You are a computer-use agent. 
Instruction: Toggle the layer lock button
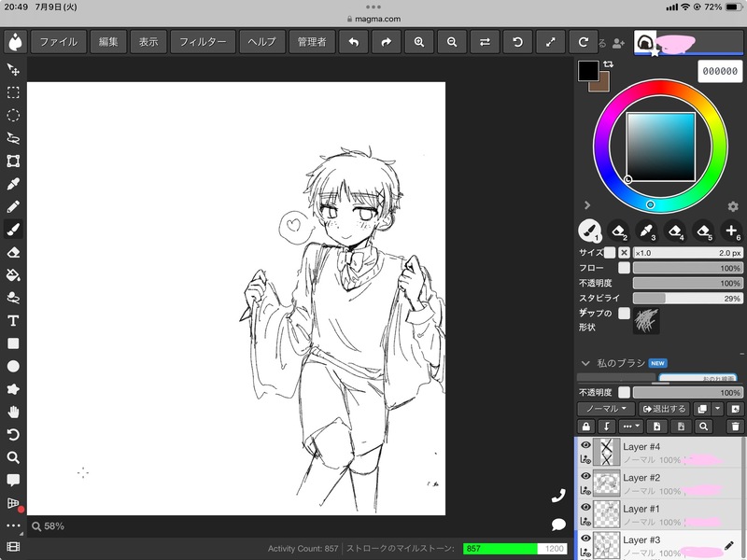(586, 427)
